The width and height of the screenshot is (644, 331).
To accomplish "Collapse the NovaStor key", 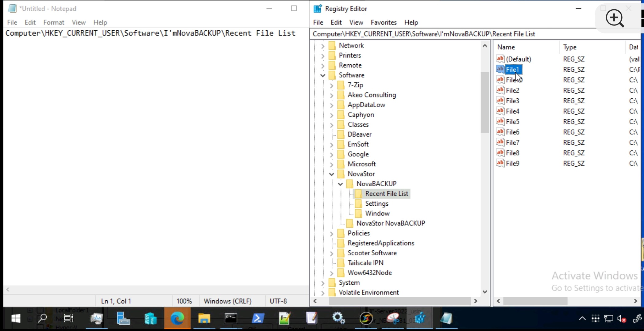I will click(x=331, y=174).
